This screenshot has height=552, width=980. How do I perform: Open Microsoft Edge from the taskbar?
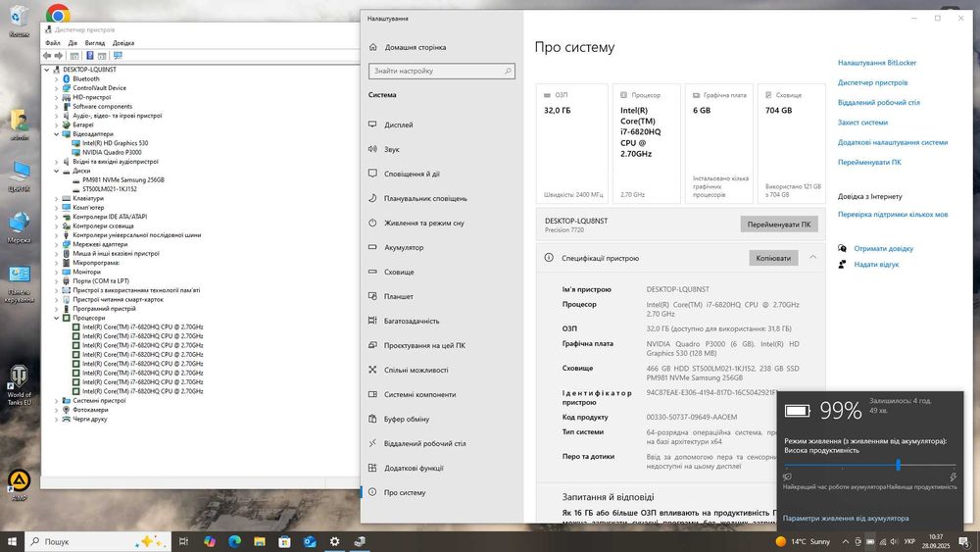tap(234, 541)
